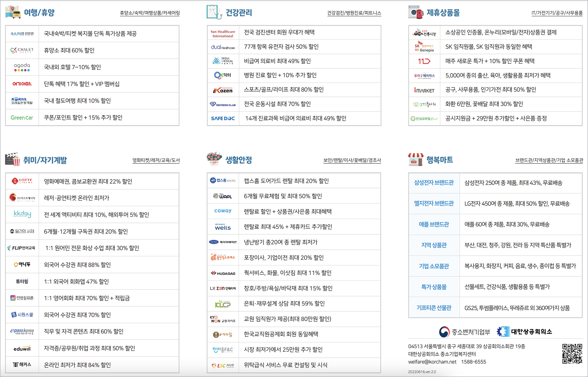Click '위탁급식 서비스 무료 컨설팅 및 시식' text
The height and width of the screenshot is (377, 588).
pyautogui.click(x=285, y=365)
